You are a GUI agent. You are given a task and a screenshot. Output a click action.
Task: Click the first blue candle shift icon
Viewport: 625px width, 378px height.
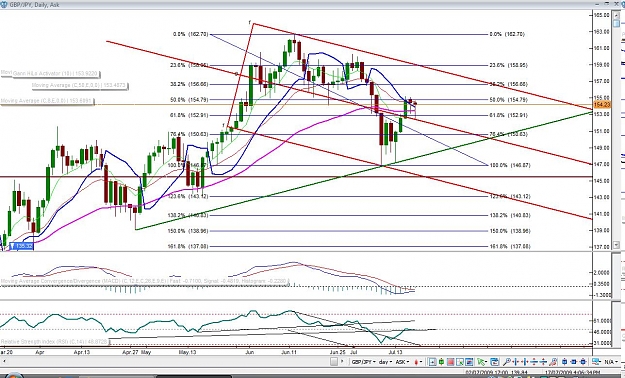click(x=564, y=362)
